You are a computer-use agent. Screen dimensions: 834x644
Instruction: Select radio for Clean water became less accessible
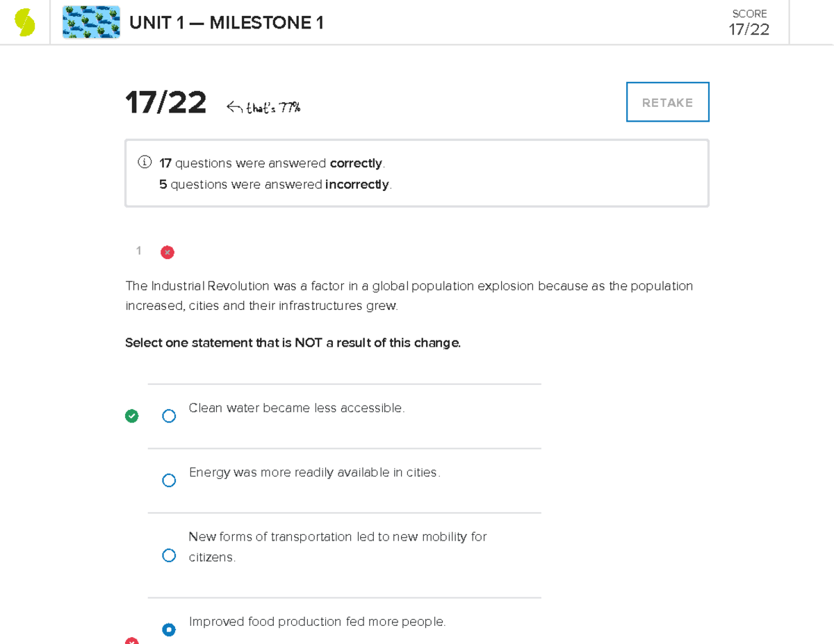[169, 416]
